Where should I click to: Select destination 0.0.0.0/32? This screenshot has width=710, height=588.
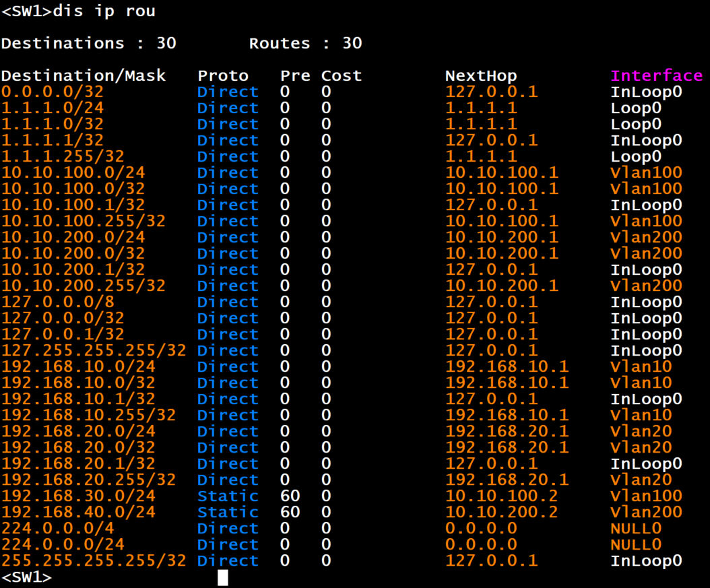point(53,92)
